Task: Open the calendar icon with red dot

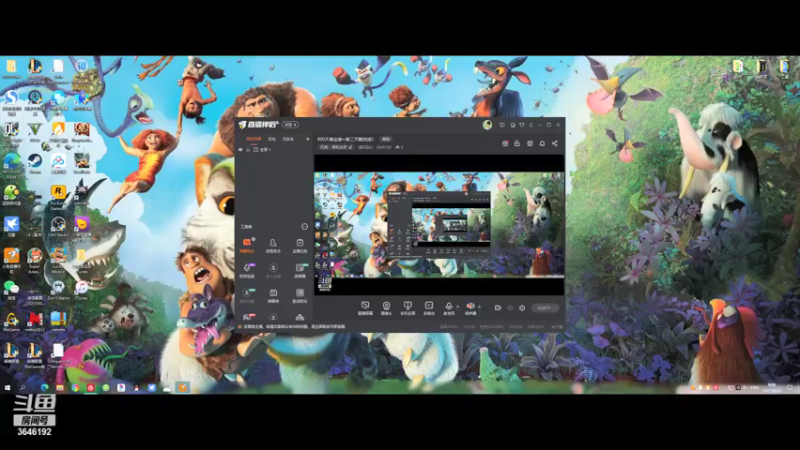Action: [505, 143]
